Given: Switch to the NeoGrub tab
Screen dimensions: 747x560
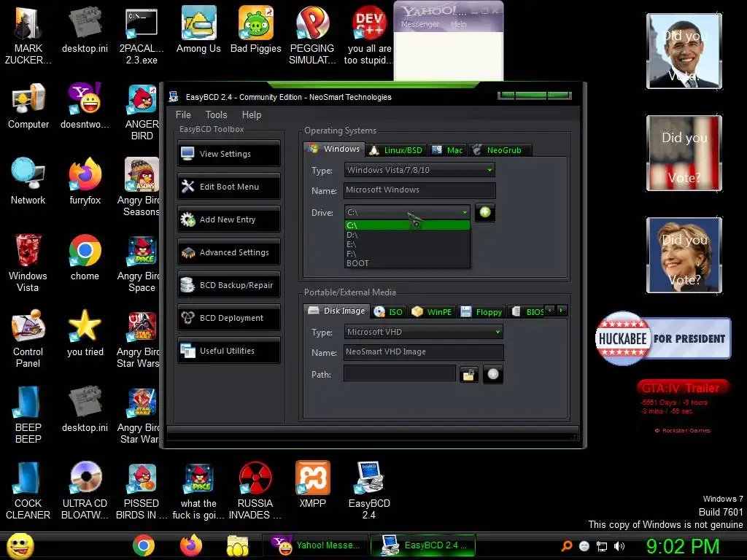Looking at the screenshot, I should click(x=500, y=150).
